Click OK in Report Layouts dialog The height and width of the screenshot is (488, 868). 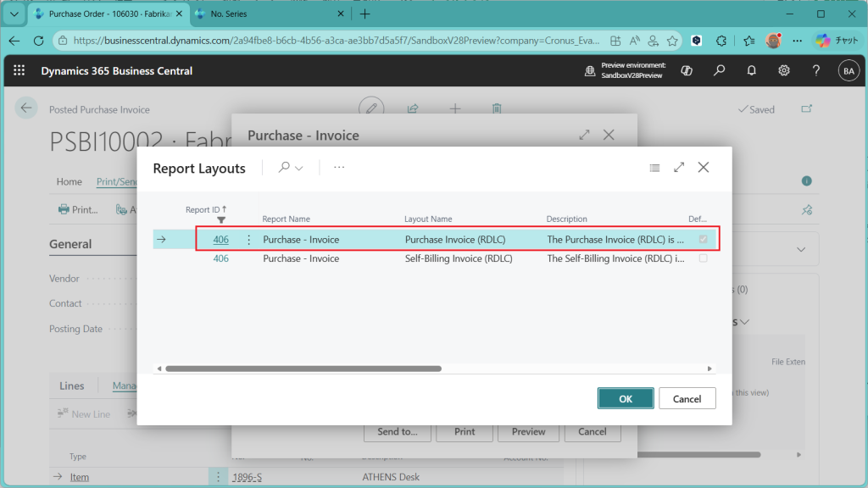[x=625, y=399]
